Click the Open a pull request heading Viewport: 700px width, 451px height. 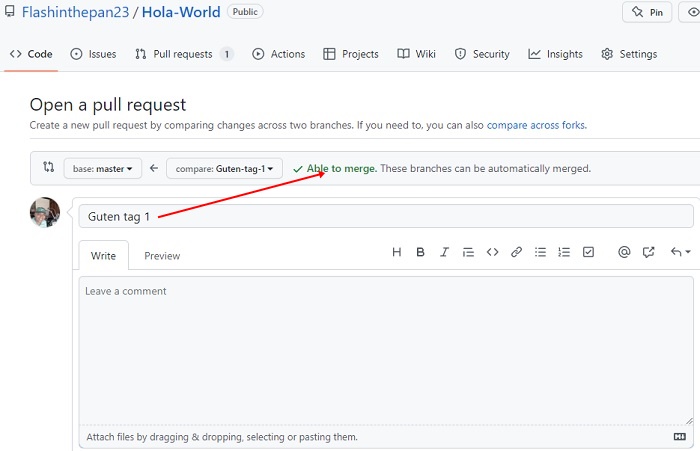[108, 105]
